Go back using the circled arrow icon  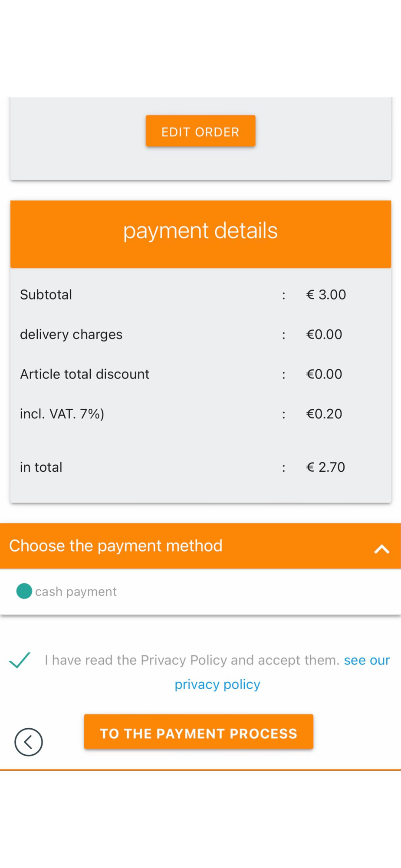tap(29, 742)
